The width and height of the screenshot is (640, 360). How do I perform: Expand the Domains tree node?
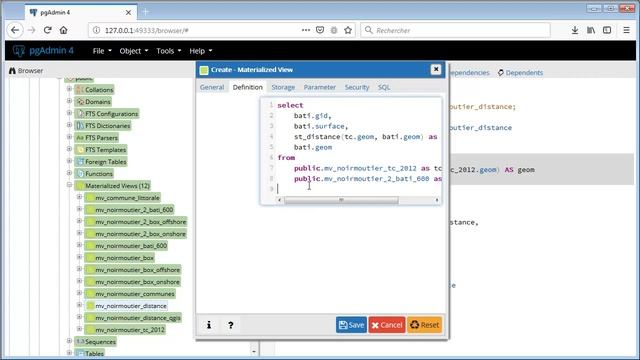click(x=69, y=101)
